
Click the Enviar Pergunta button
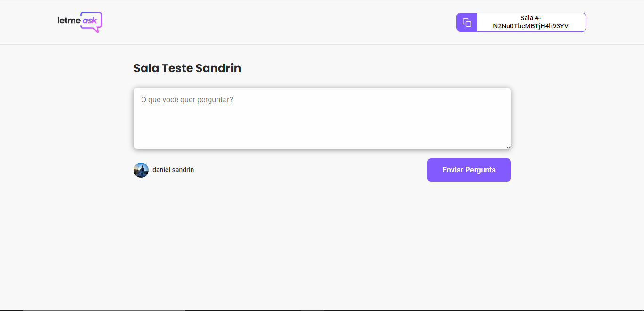coord(468,170)
